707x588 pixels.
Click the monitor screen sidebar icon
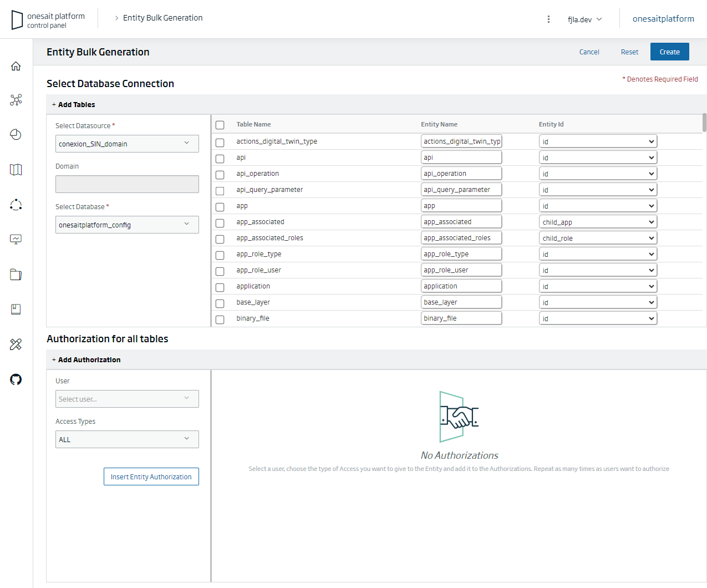pos(16,239)
